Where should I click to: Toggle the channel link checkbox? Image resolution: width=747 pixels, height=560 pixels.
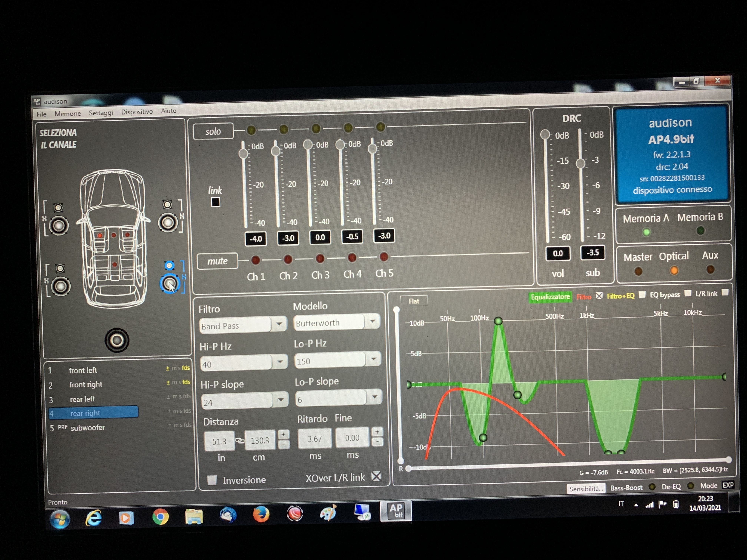[x=215, y=202]
